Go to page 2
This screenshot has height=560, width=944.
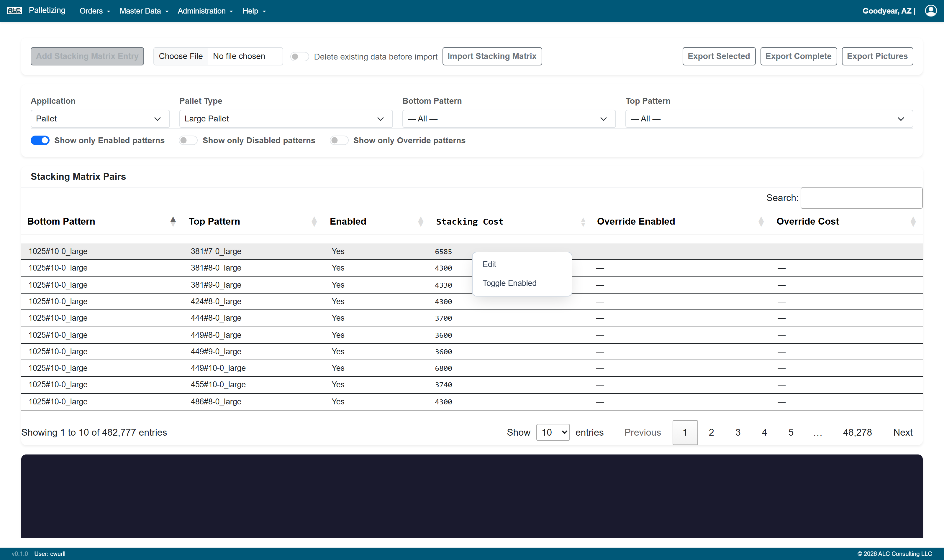coord(712,432)
